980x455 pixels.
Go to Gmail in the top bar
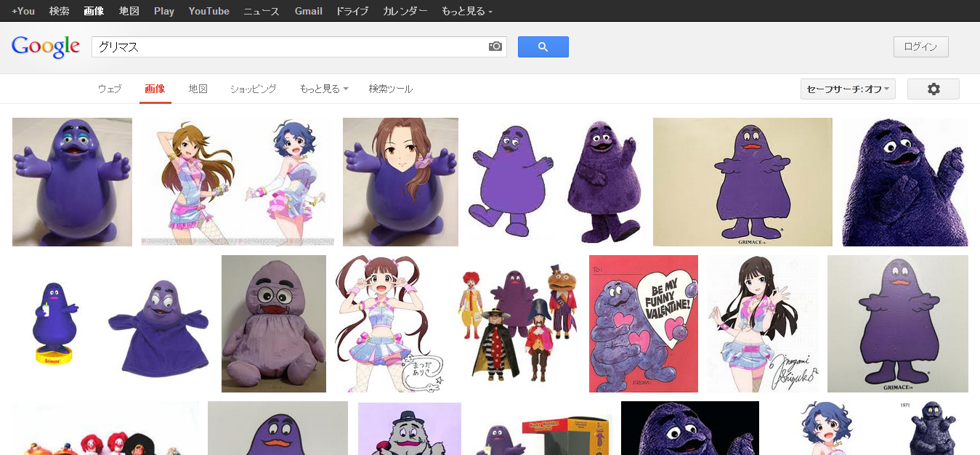[308, 11]
